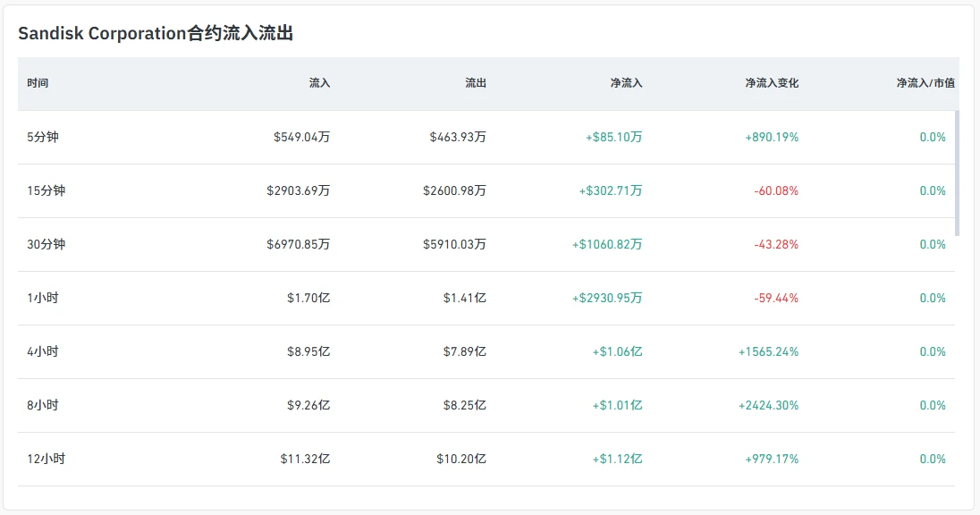The image size is (980, 515).
Task: Click inflow value $549.04万
Action: (302, 137)
